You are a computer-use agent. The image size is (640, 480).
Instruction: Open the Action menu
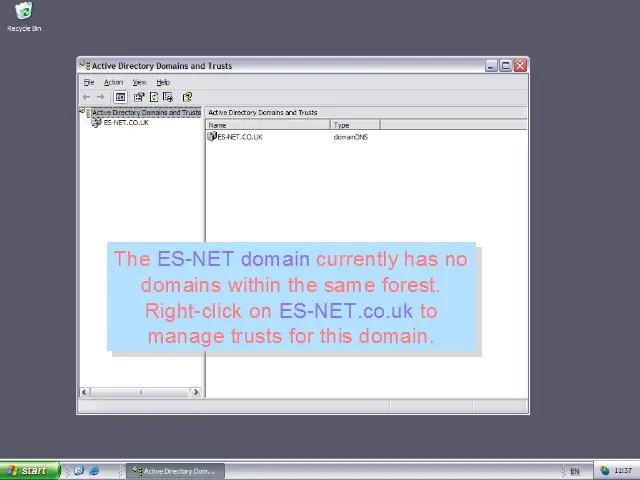pos(113,82)
